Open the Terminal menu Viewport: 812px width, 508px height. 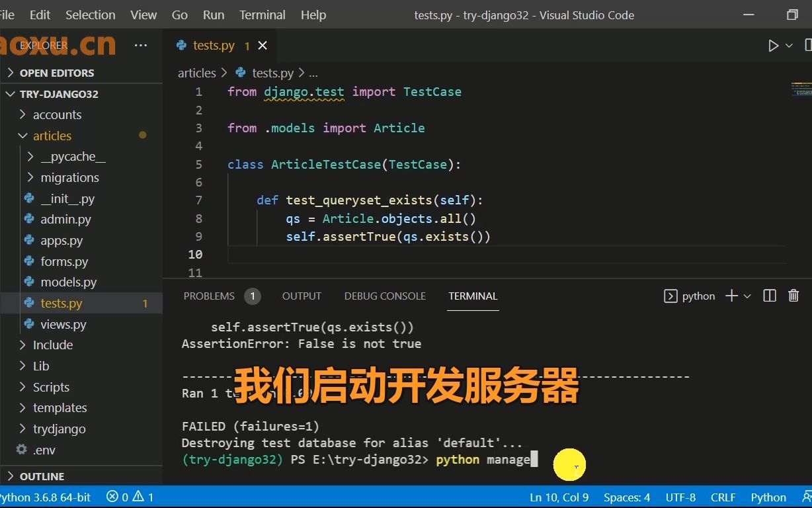262,15
